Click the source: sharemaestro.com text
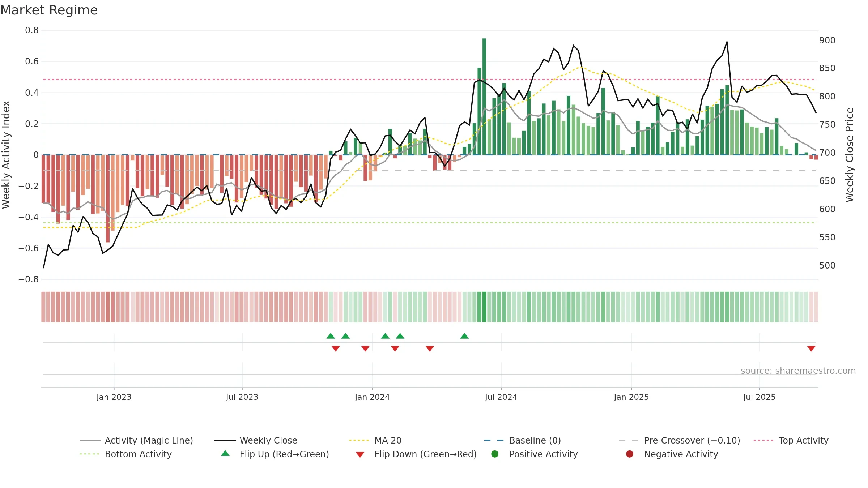 tap(798, 371)
